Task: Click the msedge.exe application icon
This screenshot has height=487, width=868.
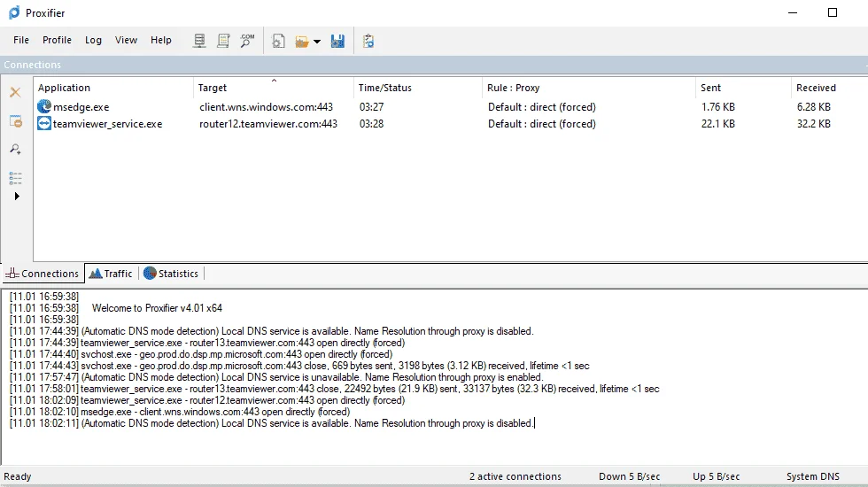Action: pos(43,106)
